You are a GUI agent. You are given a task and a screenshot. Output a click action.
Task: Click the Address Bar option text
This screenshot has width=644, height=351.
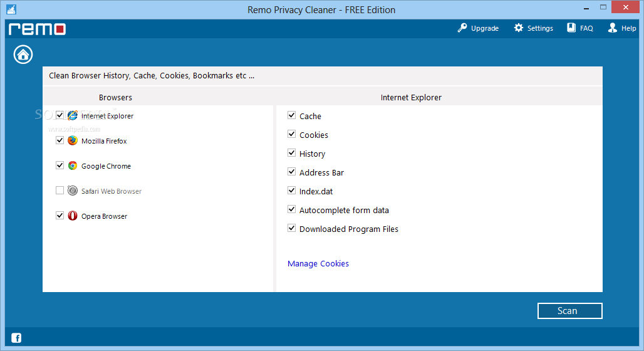321,172
